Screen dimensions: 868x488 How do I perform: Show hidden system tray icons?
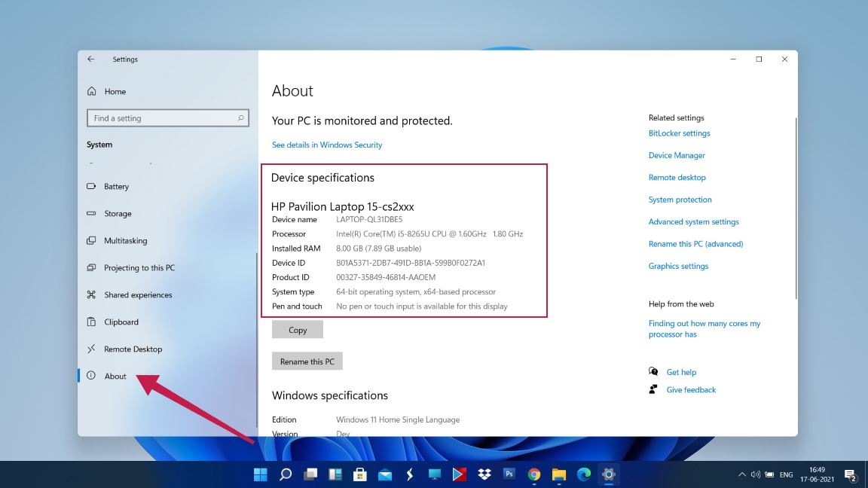point(741,474)
